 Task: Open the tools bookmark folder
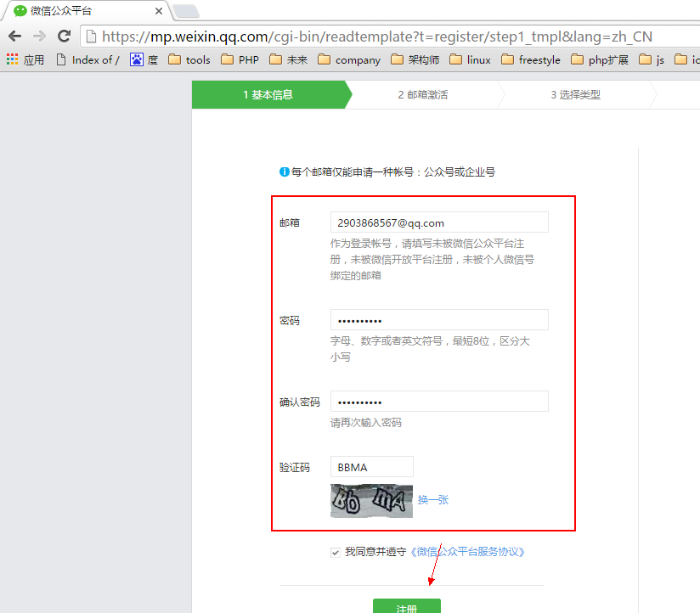[189, 59]
